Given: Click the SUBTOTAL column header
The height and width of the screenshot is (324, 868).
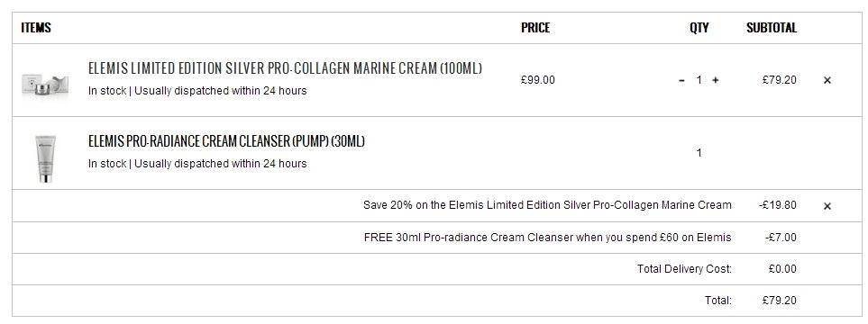Looking at the screenshot, I should [772, 28].
